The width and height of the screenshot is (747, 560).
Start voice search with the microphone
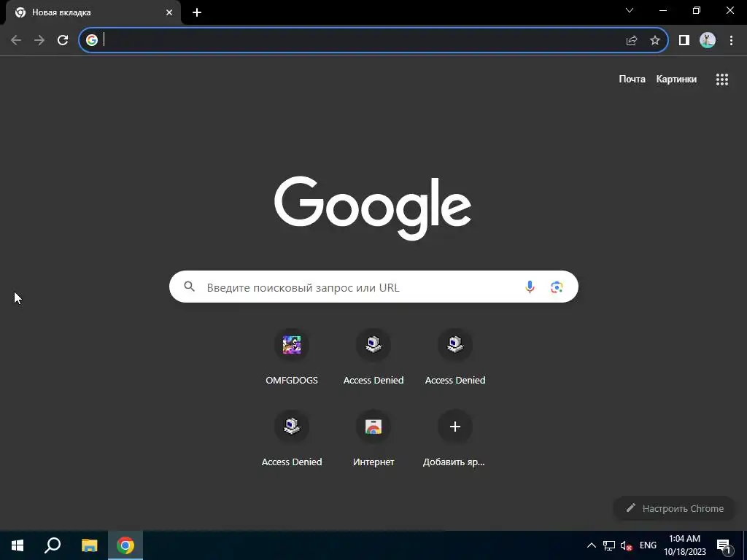(530, 287)
